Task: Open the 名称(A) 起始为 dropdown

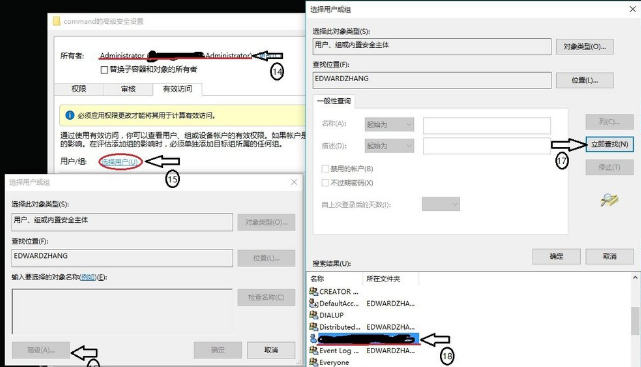Action: coord(389,125)
